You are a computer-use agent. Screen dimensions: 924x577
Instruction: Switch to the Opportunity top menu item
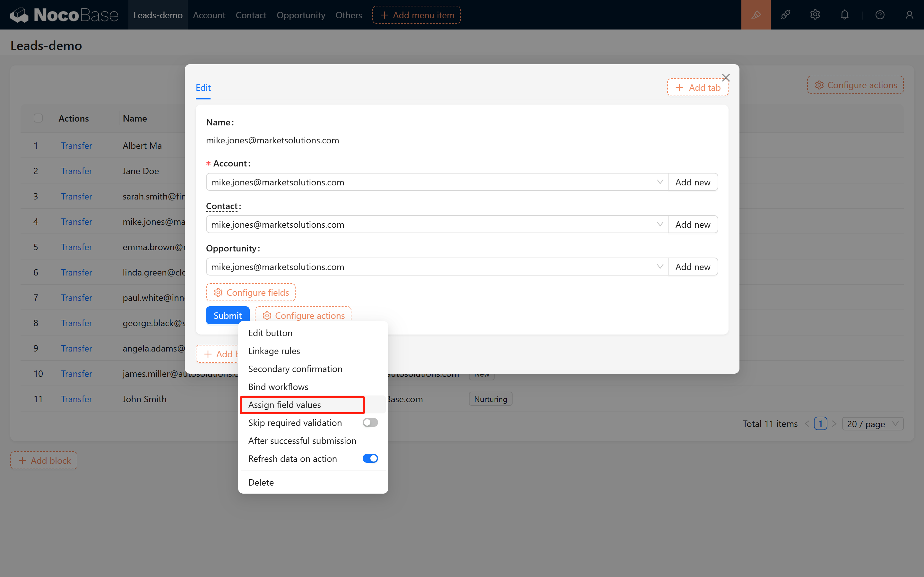pyautogui.click(x=300, y=15)
